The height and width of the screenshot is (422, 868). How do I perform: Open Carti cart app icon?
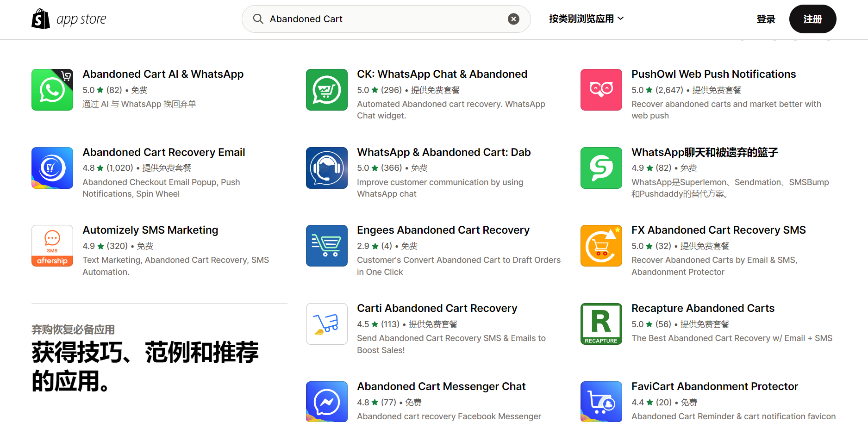327,324
